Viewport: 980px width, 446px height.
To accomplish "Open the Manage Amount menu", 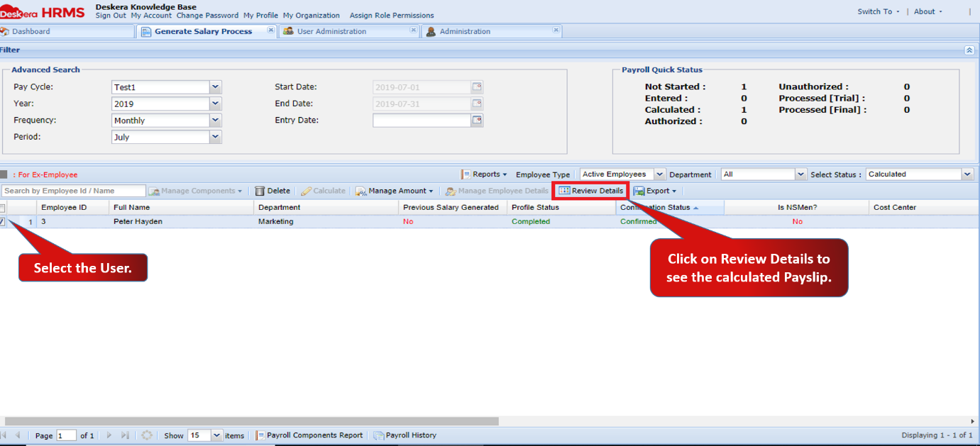I will pyautogui.click(x=395, y=191).
